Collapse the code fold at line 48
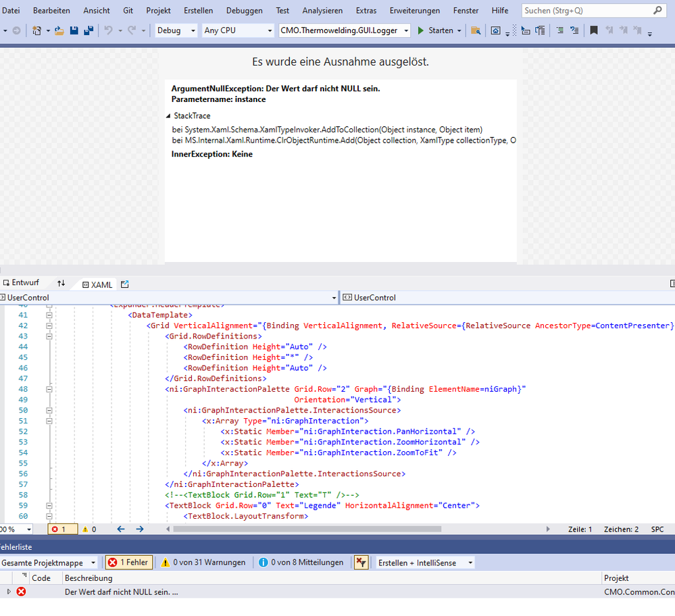 click(x=49, y=389)
